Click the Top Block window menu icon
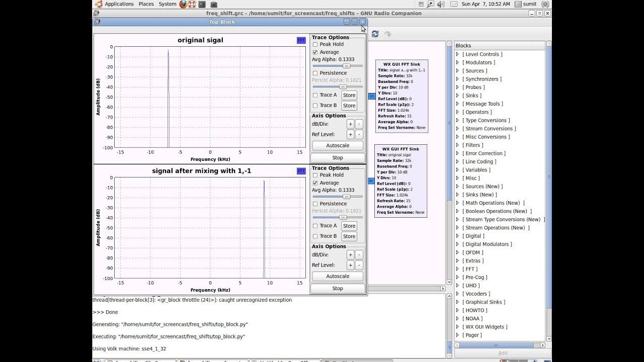Screen dimensions: 644x362 tap(97, 22)
